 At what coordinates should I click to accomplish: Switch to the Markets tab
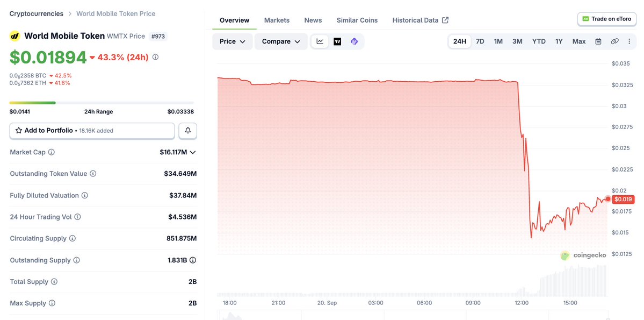277,20
